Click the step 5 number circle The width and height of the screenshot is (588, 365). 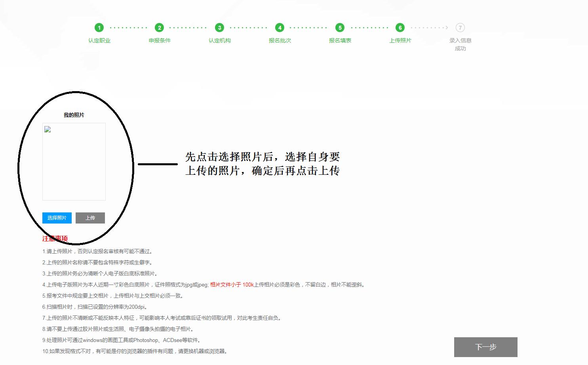point(340,28)
